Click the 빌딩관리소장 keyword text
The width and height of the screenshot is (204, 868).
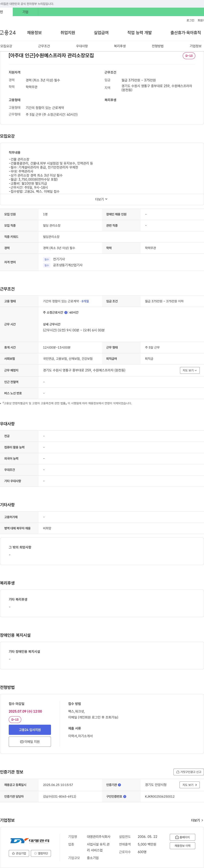click(x=51, y=237)
